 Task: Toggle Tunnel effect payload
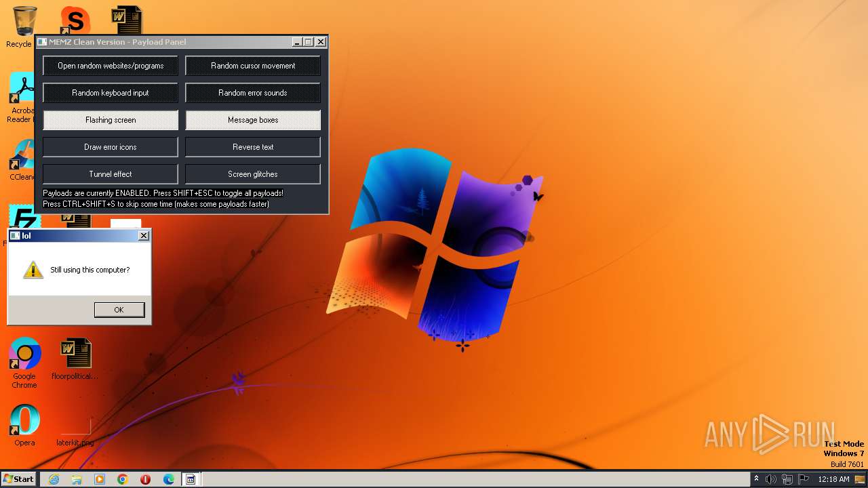111,174
